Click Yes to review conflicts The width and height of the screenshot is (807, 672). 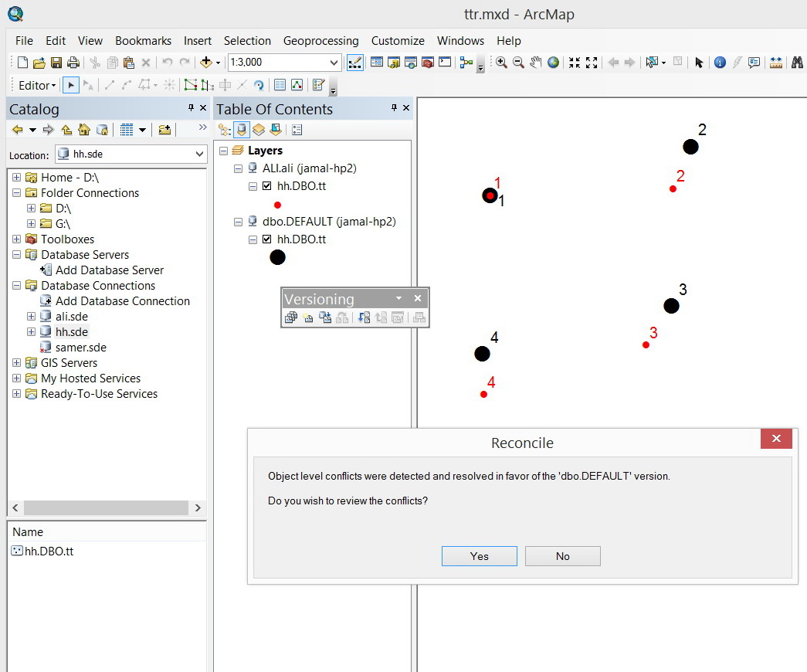pos(479,556)
